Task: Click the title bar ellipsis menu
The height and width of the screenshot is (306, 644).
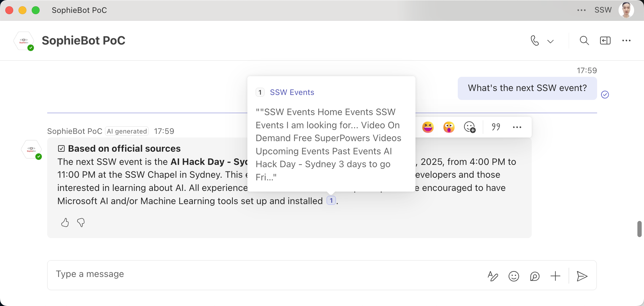Action: (581, 10)
